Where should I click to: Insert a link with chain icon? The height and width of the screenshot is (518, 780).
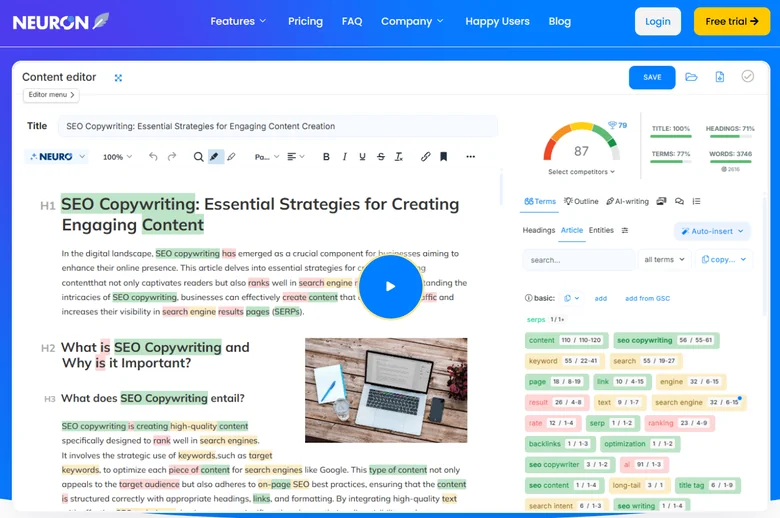tap(425, 157)
